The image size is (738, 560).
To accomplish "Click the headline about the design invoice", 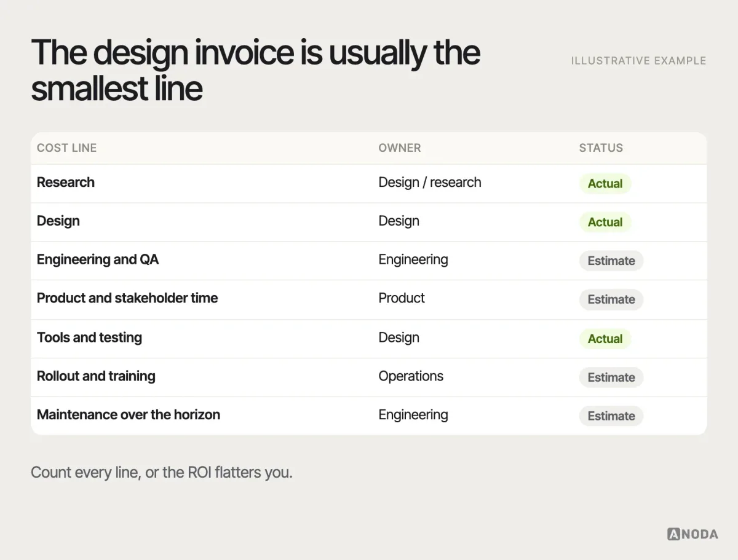I will tap(255, 70).
